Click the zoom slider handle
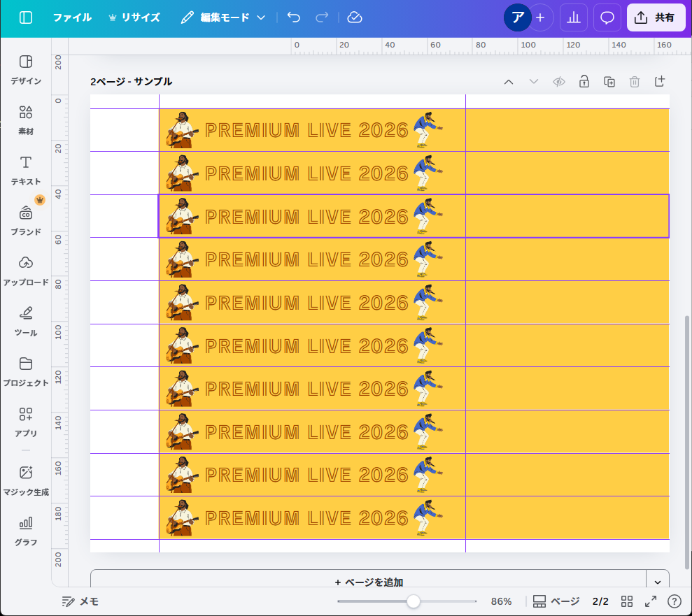The image size is (692, 616). pyautogui.click(x=414, y=601)
